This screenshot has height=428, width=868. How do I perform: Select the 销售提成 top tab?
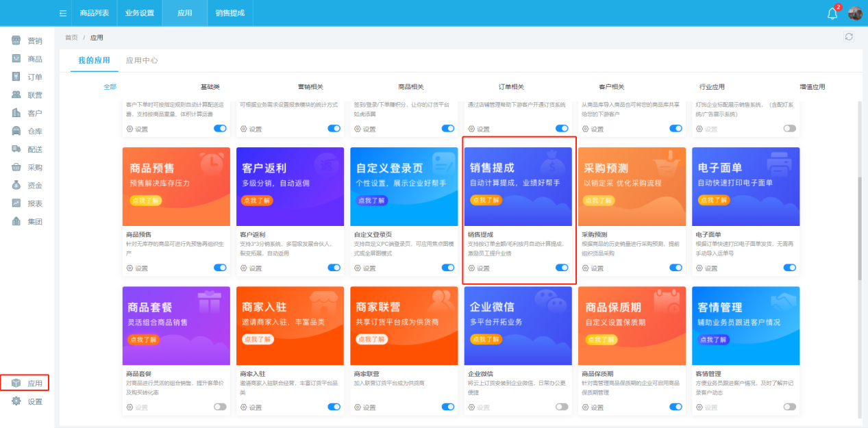pos(230,13)
